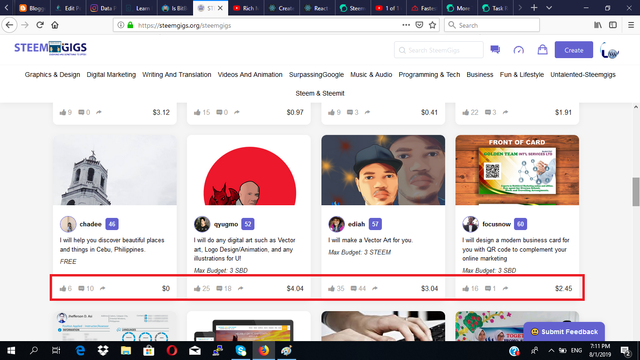Switch to the Rich YouTube tab
Viewport: 640px width, 360px height.
tap(246, 8)
